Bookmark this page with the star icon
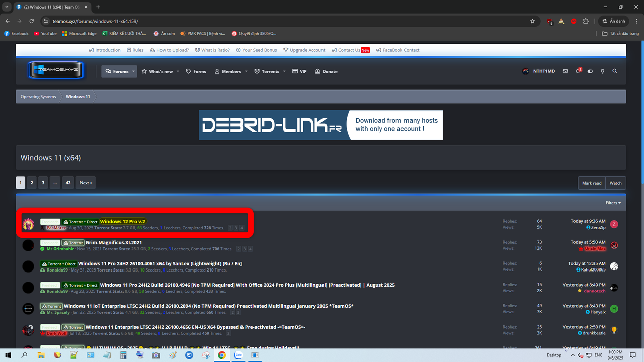The width and height of the screenshot is (644, 362). click(x=532, y=21)
